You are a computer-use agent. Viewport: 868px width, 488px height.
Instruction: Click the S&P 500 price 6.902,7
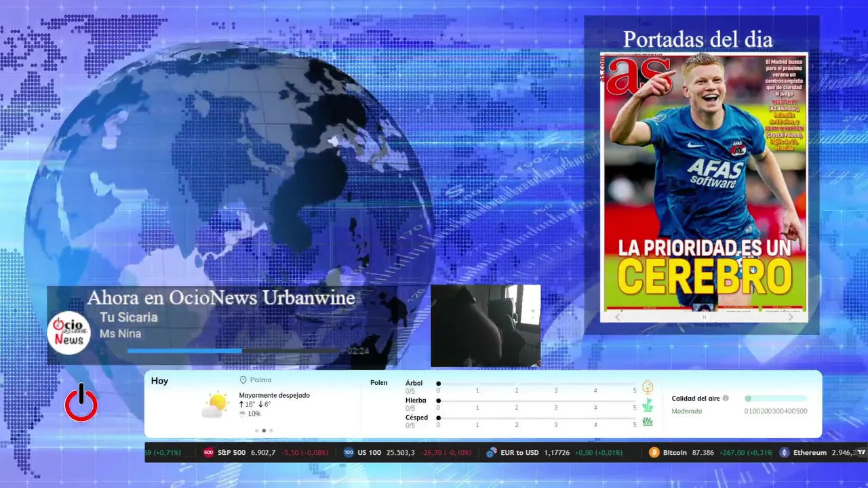(263, 453)
